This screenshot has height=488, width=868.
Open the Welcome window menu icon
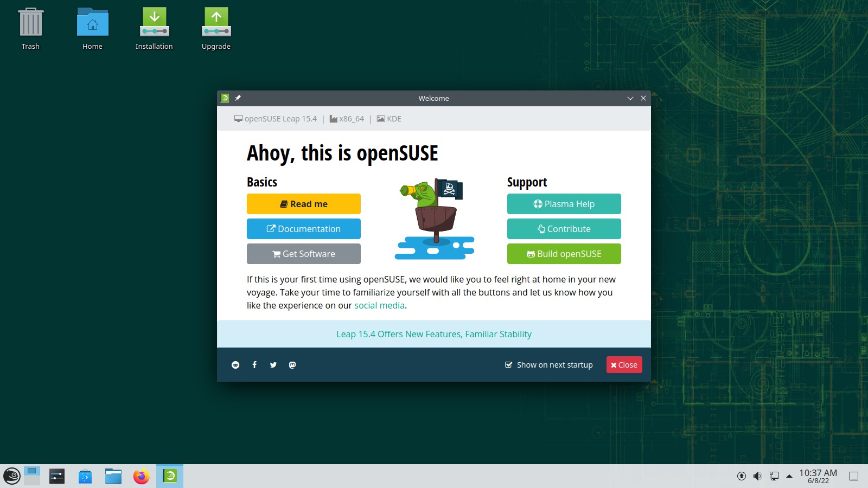(x=225, y=98)
